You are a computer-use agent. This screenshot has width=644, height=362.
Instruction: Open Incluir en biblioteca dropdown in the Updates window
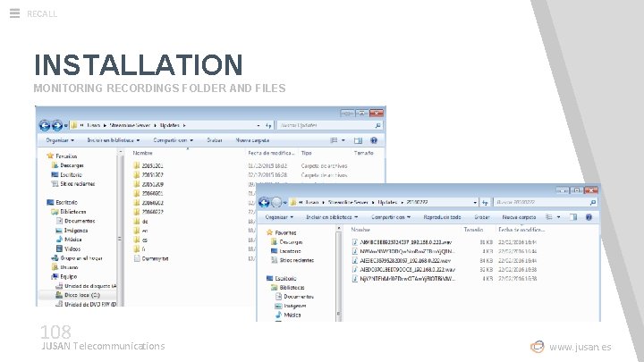tap(114, 140)
